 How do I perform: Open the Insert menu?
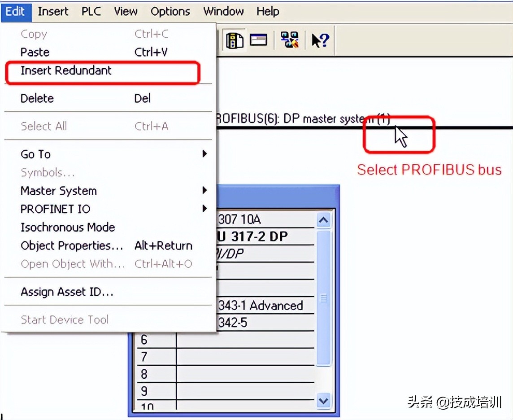coord(53,12)
